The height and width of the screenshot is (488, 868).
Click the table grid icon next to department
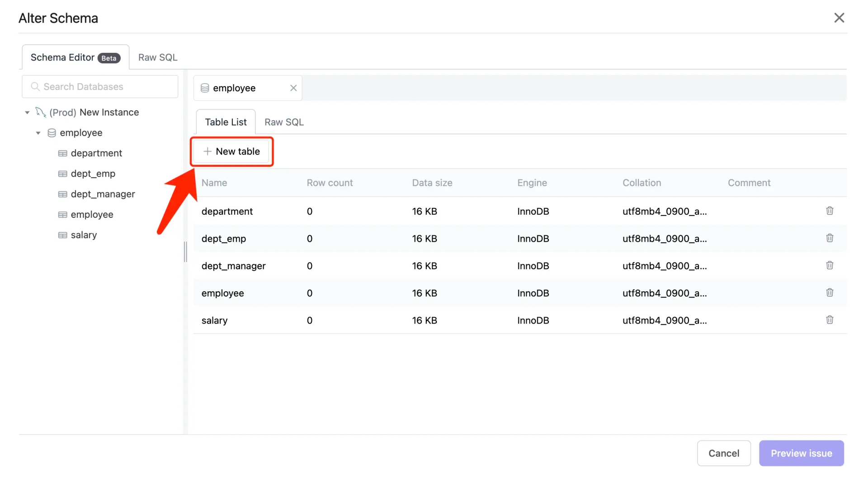point(62,153)
